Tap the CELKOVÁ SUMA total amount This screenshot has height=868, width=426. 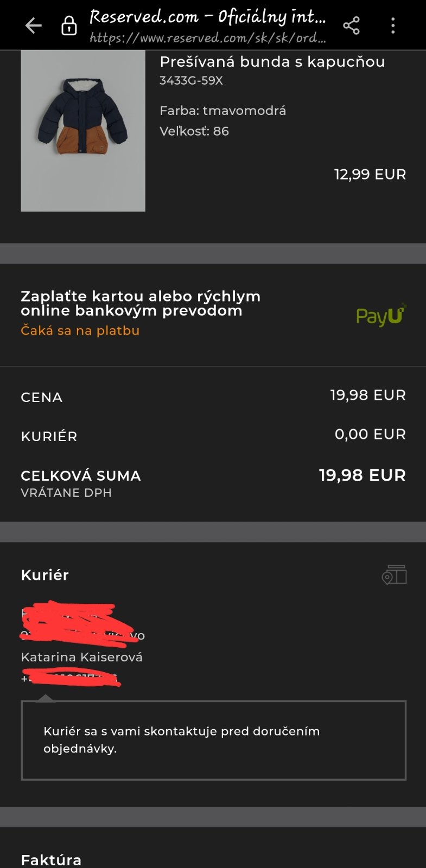362,475
